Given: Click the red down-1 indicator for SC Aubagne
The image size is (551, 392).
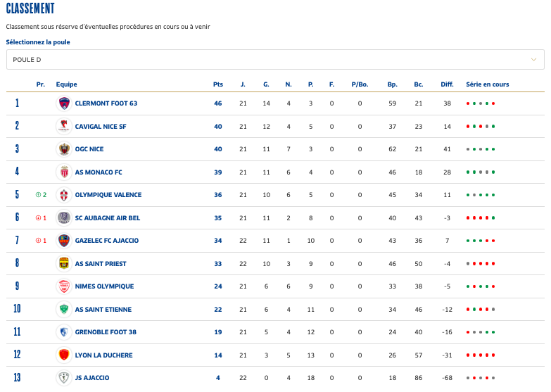Looking at the screenshot, I should [x=41, y=218].
